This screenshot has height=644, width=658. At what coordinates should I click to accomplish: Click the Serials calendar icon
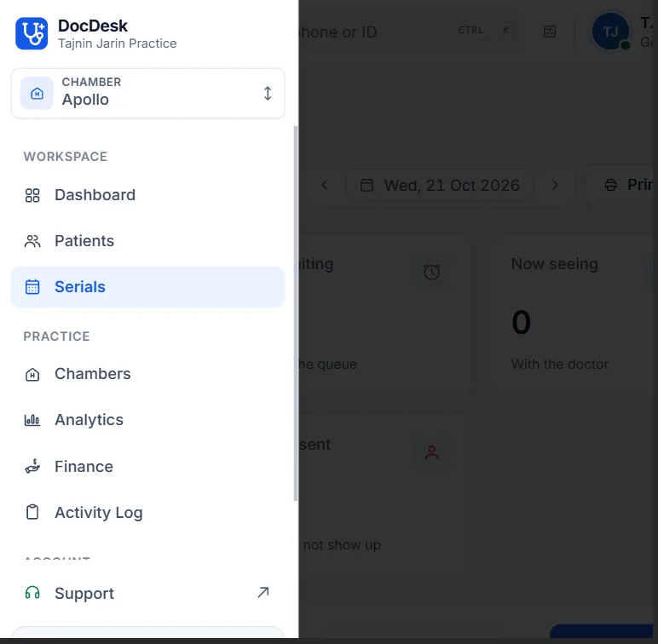32,287
